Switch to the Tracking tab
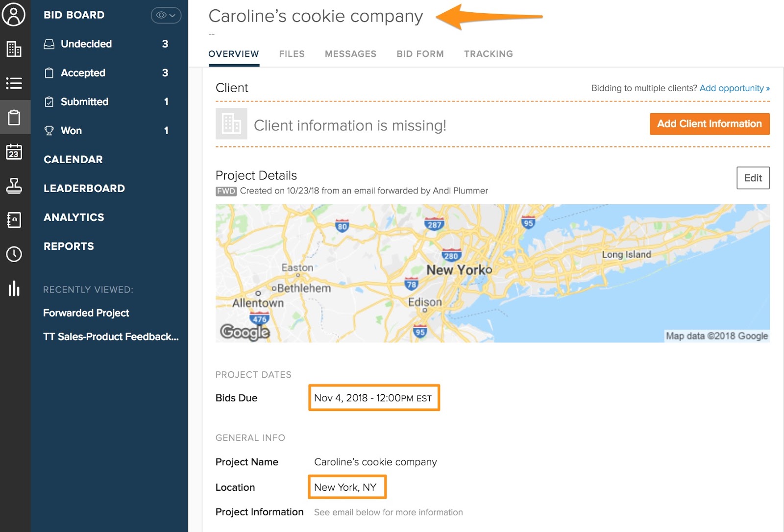 [488, 54]
